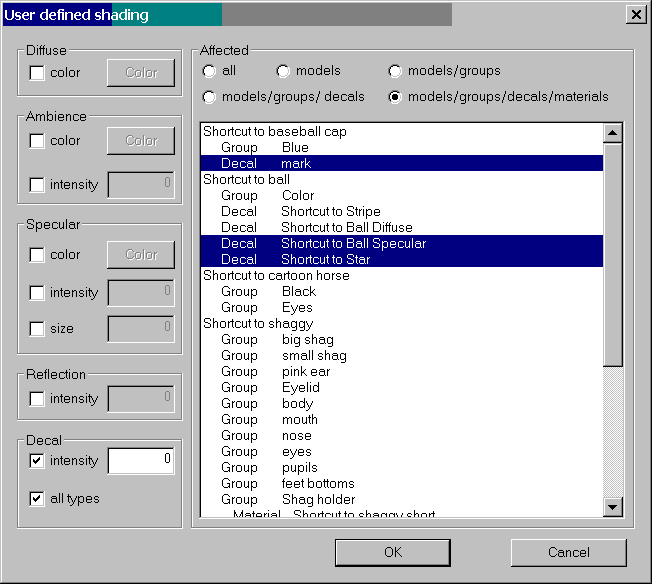This screenshot has width=652, height=584.
Task: Click the Reflection intensity value field
Action: [x=141, y=398]
